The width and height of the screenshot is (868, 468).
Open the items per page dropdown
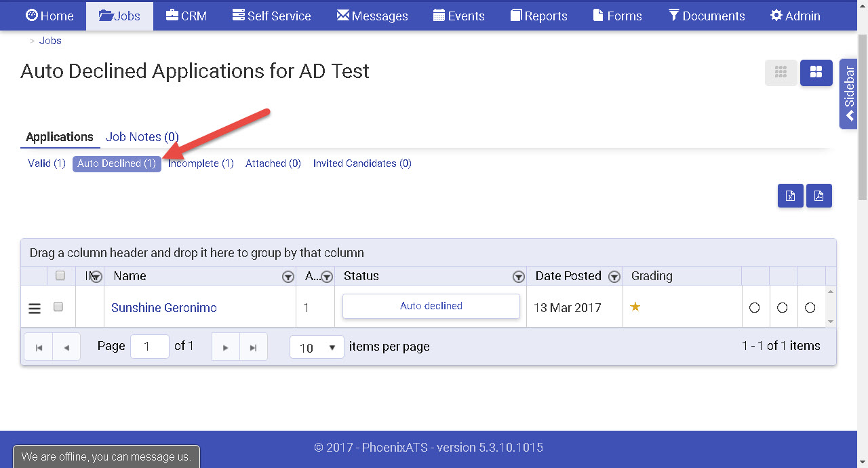(x=317, y=347)
